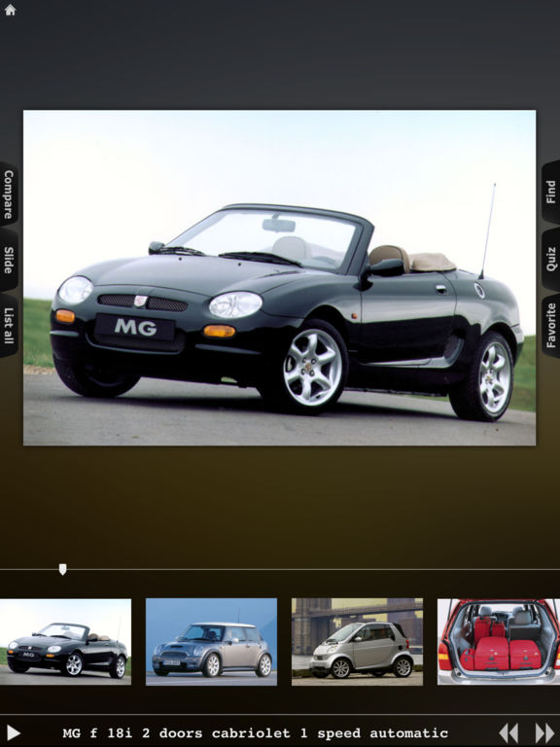560x747 pixels.
Task: Click the 'MG f 18i 2 doors cabriolet' caption
Action: 256,732
